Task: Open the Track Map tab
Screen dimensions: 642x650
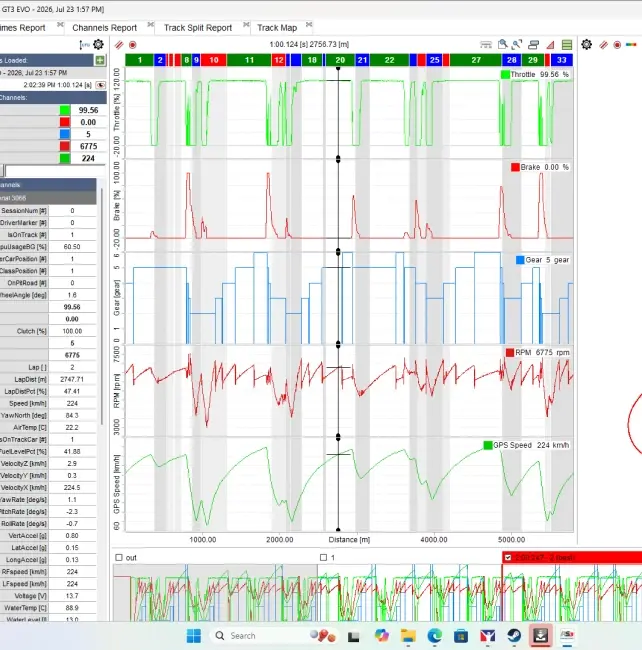Action: 277,28
